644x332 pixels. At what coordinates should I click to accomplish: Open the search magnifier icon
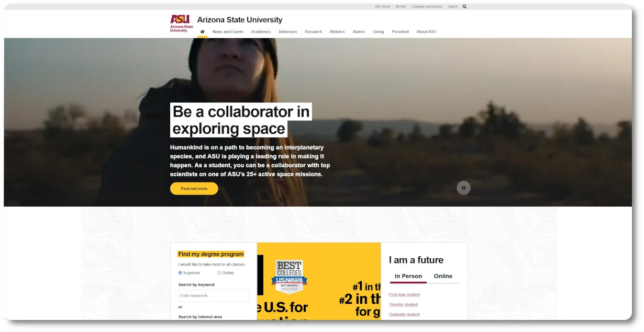[x=464, y=7]
